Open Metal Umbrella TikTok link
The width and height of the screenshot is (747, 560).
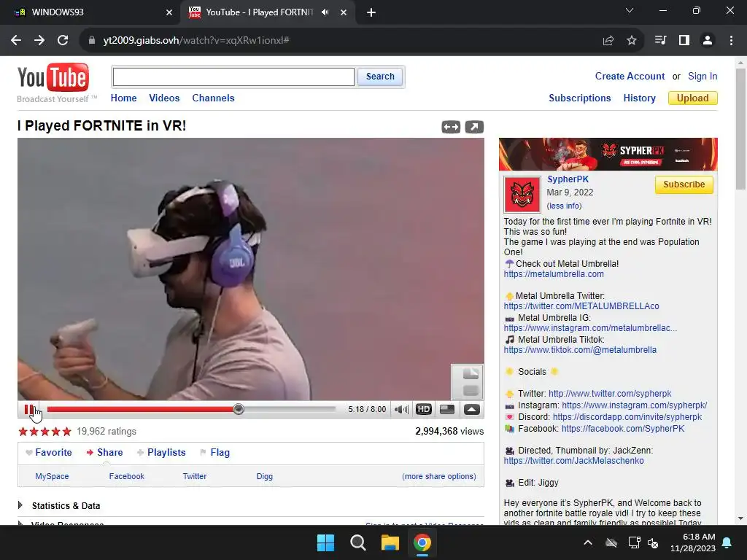(x=580, y=350)
